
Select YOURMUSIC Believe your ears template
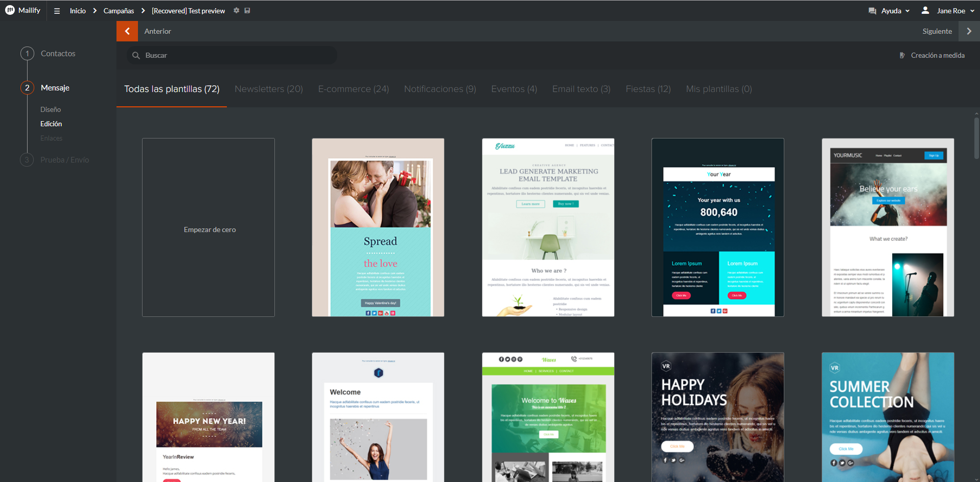(888, 227)
